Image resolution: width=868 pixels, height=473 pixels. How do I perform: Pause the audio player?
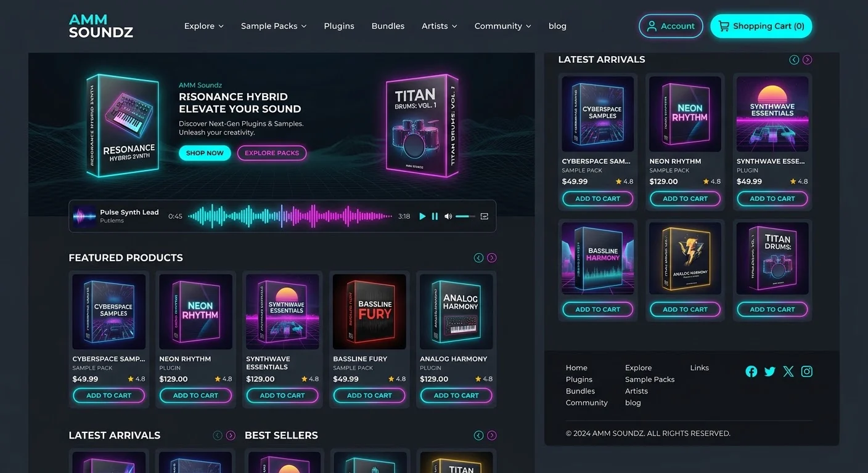click(x=435, y=216)
